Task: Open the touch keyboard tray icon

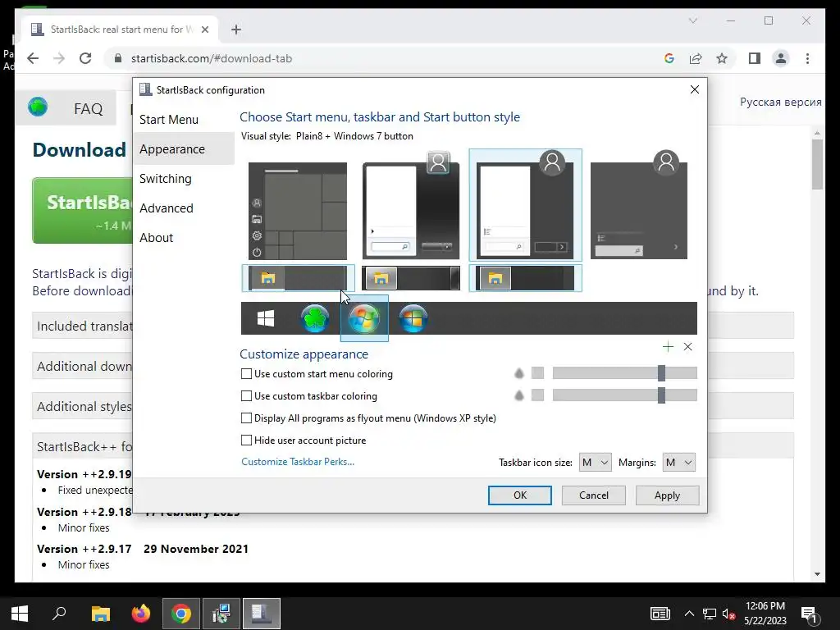Action: [x=660, y=614]
